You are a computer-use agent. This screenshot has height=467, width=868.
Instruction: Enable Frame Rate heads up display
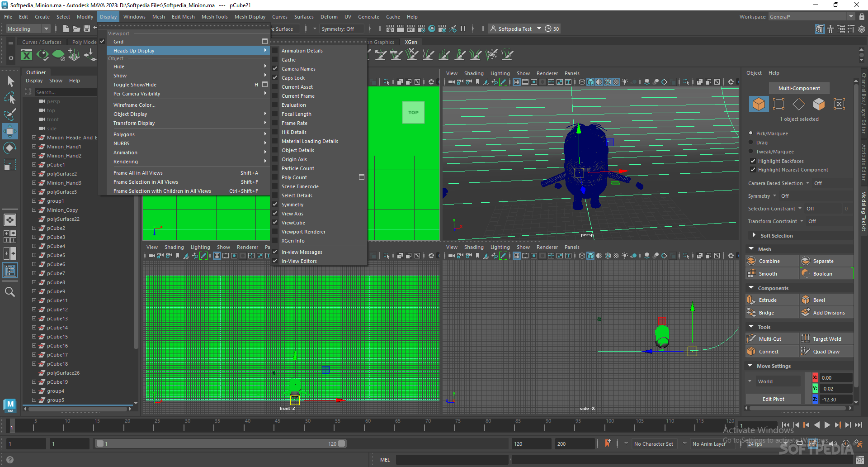click(294, 123)
